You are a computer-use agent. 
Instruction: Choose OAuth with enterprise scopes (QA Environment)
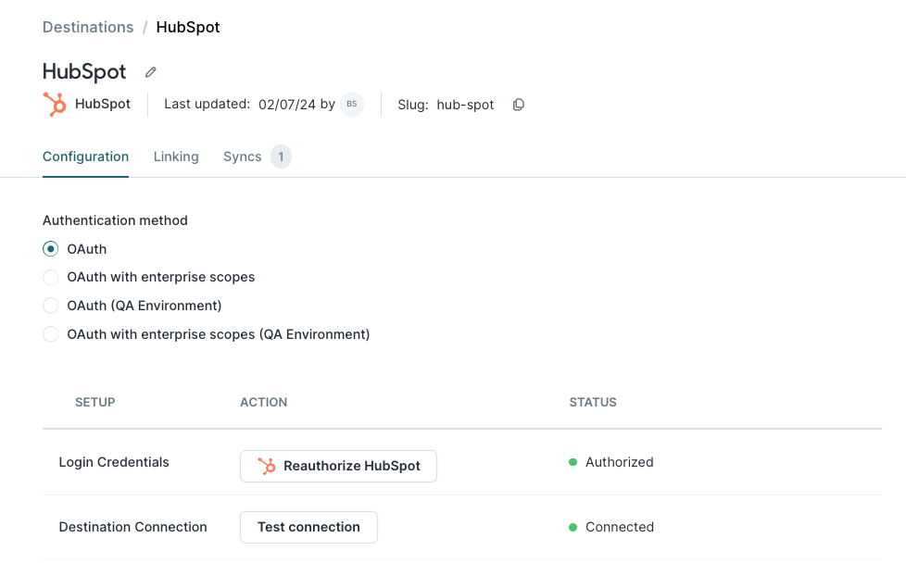50,334
